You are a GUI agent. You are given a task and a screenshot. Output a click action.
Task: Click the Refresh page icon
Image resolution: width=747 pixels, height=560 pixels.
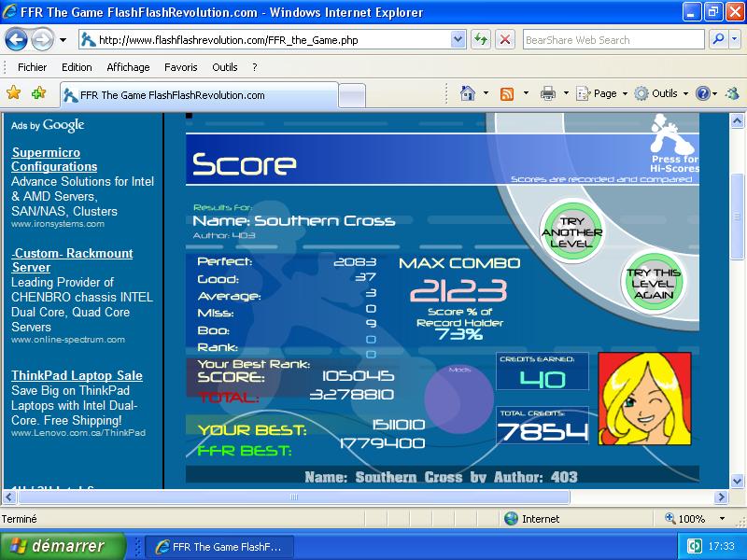(481, 40)
